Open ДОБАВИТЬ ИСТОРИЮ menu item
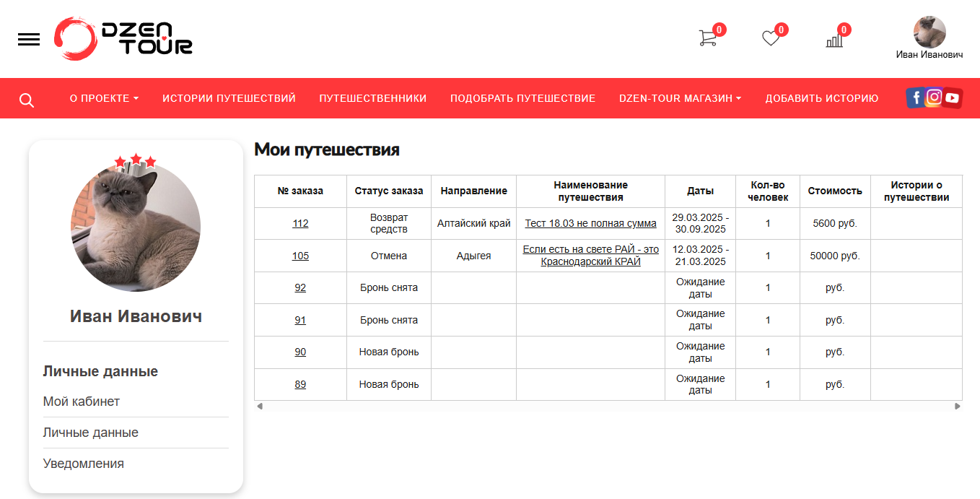980x499 pixels. (x=822, y=98)
